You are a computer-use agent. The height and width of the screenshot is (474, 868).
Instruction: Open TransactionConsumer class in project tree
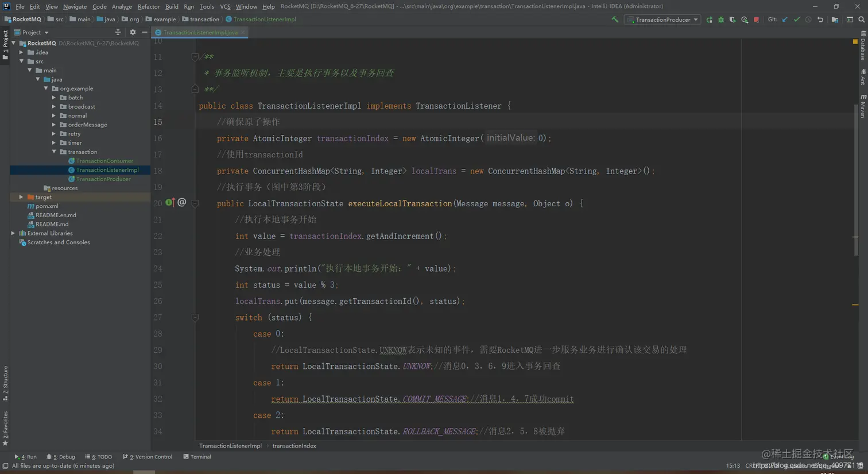104,161
